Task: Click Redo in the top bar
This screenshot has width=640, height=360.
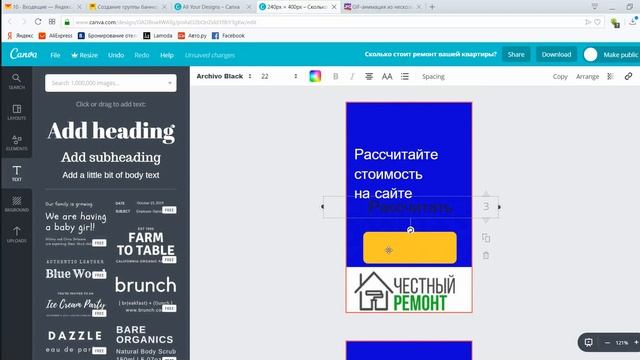Action: pos(142,55)
